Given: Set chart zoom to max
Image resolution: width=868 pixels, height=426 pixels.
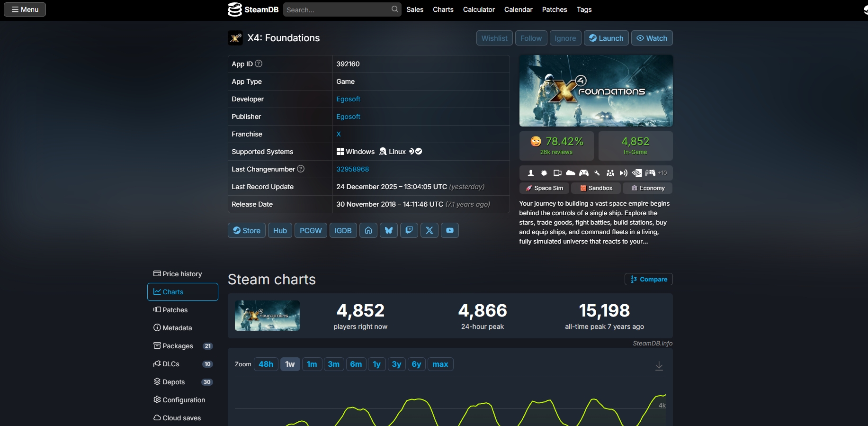Looking at the screenshot, I should 440,364.
